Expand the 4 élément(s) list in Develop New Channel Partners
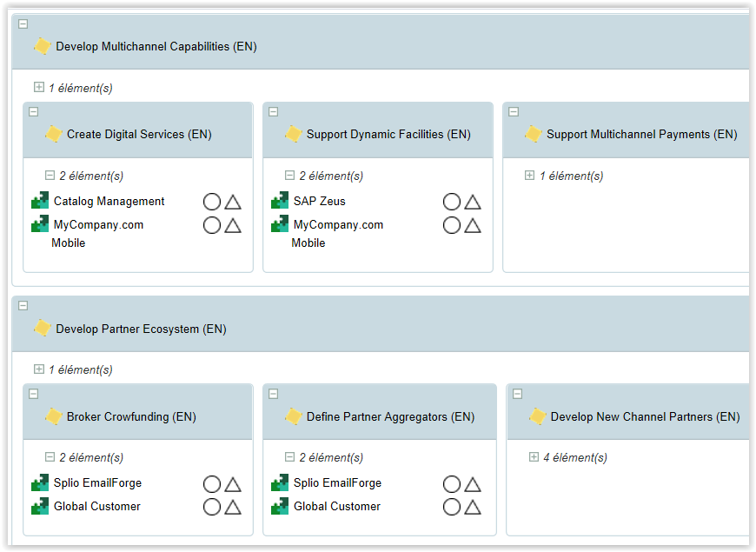756x552 pixels. point(534,457)
